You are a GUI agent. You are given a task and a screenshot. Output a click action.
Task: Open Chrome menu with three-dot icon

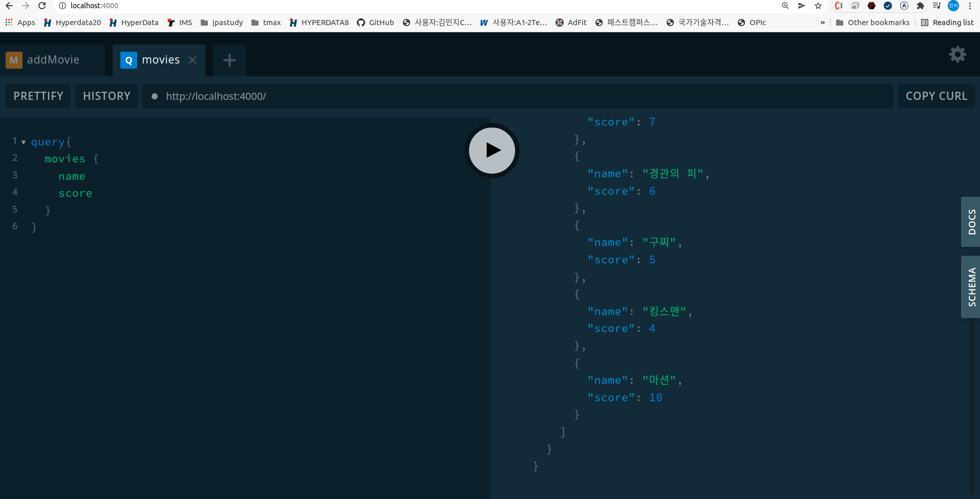coord(970,6)
